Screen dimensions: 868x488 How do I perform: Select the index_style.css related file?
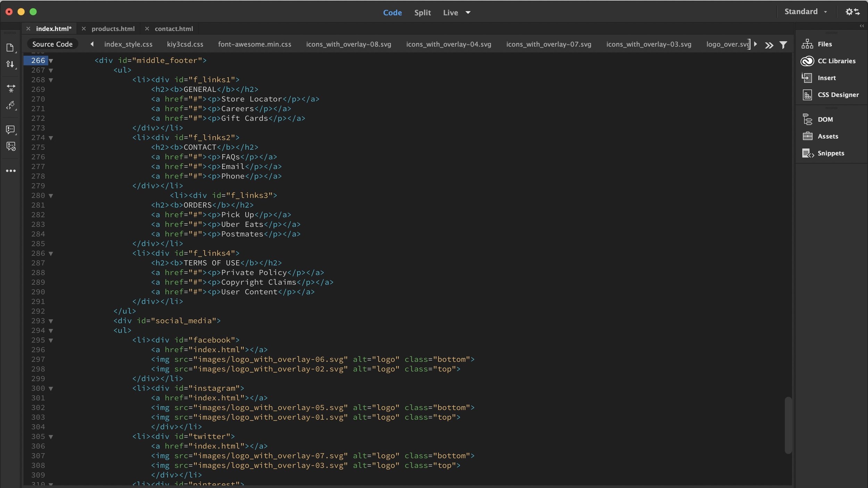click(128, 44)
